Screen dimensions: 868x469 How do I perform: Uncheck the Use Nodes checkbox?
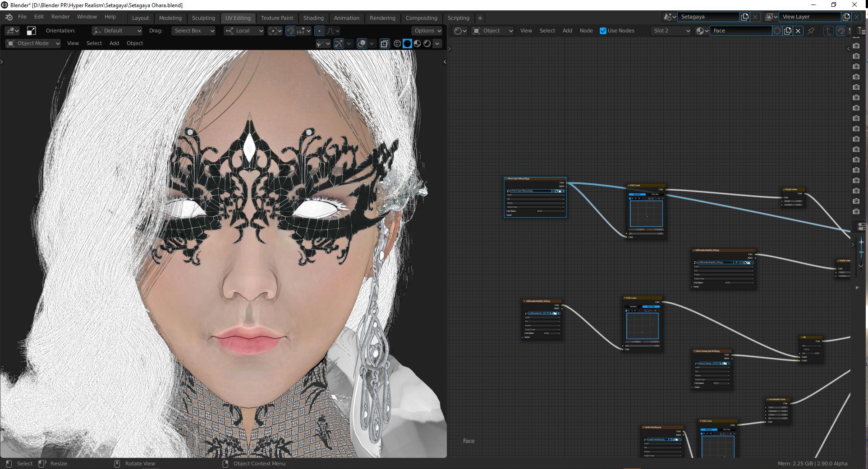pos(603,31)
